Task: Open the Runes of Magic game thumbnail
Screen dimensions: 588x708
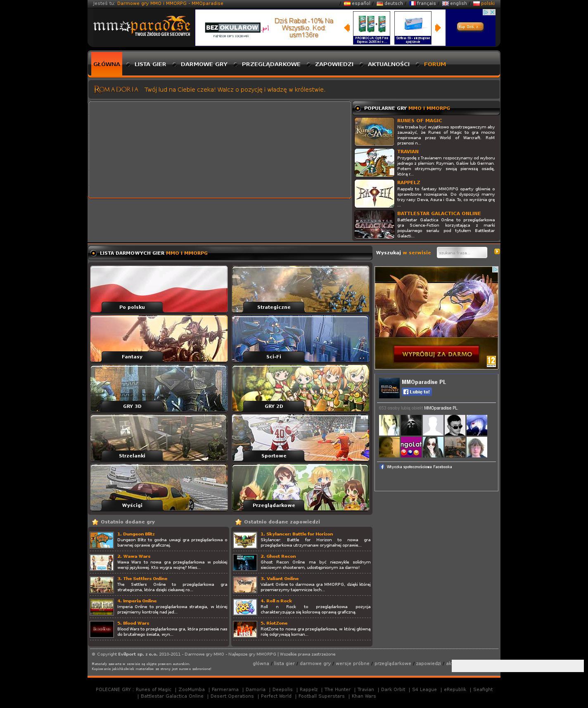Action: pyautogui.click(x=374, y=132)
